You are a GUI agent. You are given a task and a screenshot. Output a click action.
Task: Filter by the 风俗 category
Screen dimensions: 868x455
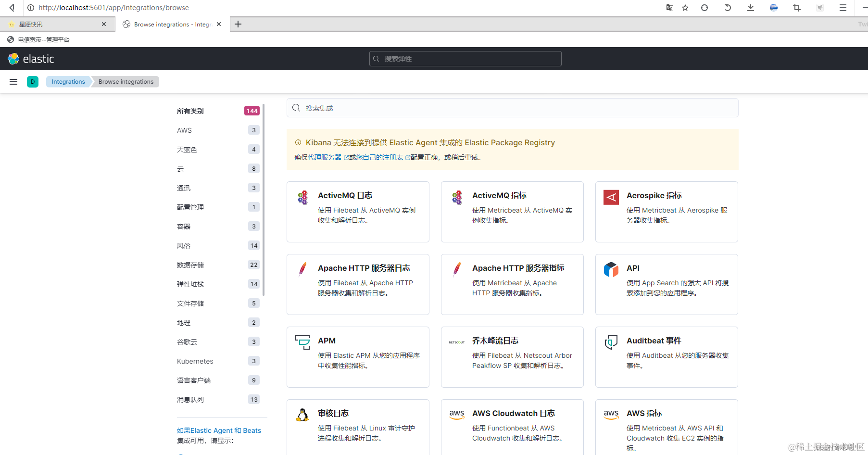click(x=218, y=246)
